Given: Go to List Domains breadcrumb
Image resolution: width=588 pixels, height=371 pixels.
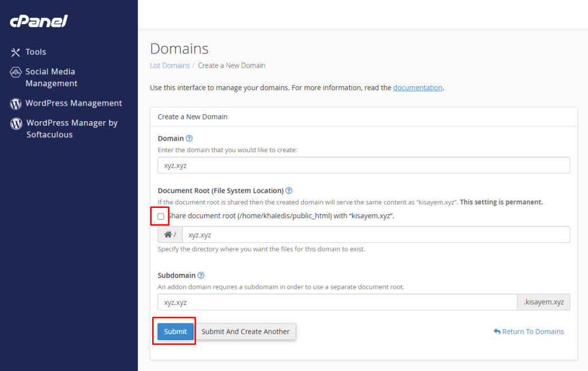Looking at the screenshot, I should 169,65.
